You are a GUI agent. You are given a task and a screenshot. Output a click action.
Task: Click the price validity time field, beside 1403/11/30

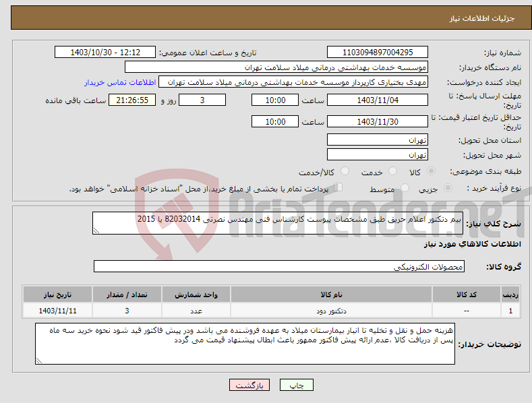click(x=275, y=121)
